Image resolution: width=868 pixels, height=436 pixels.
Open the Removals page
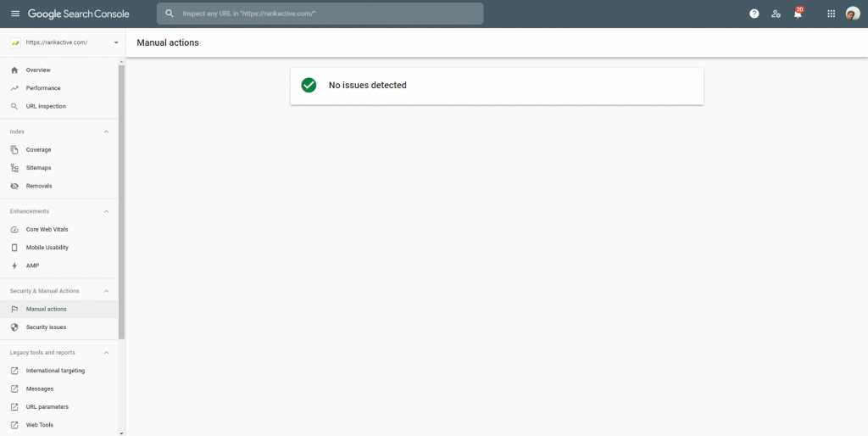[x=58, y=186]
